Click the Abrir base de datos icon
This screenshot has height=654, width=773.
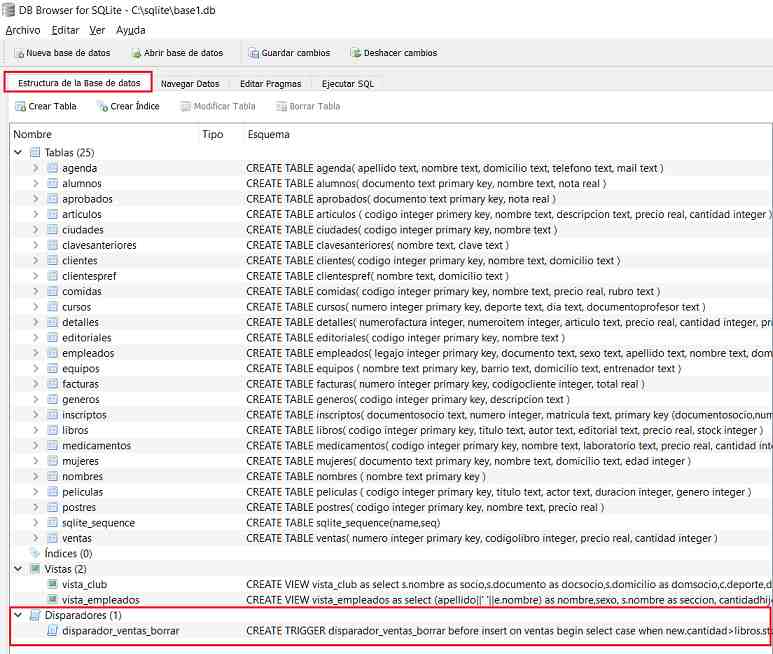[x=137, y=53]
